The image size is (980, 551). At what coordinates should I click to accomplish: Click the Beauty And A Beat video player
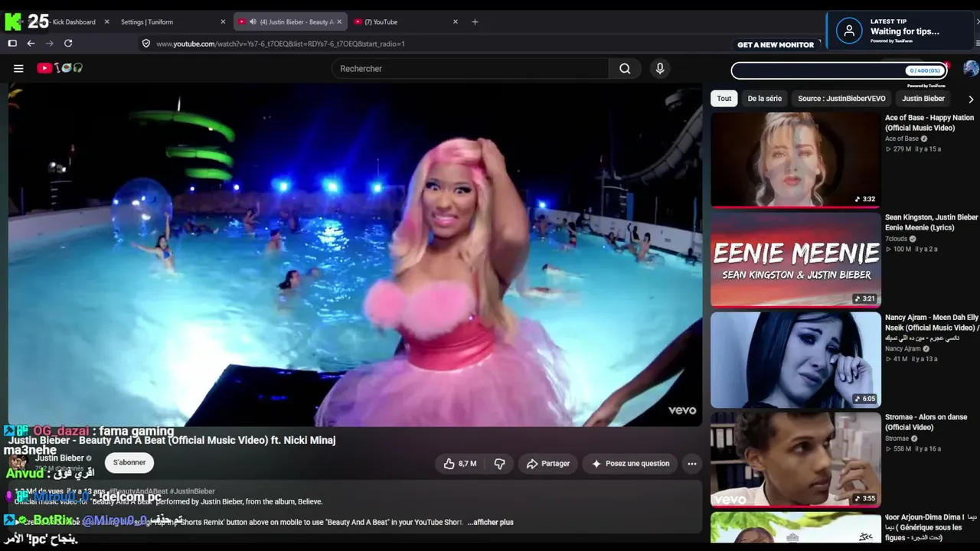coord(355,255)
